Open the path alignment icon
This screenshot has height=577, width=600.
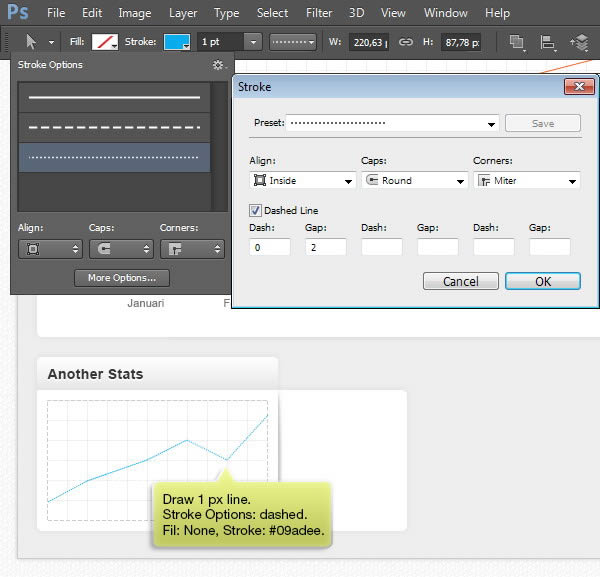(547, 43)
